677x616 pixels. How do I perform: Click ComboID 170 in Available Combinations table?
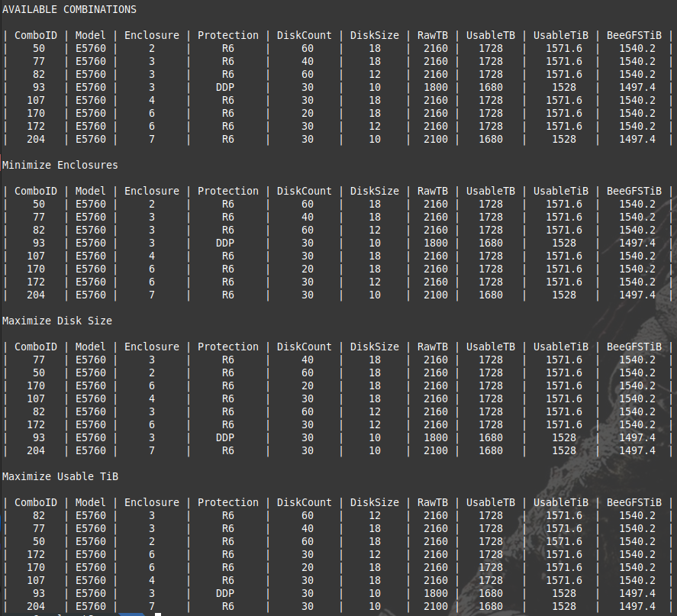[36, 114]
